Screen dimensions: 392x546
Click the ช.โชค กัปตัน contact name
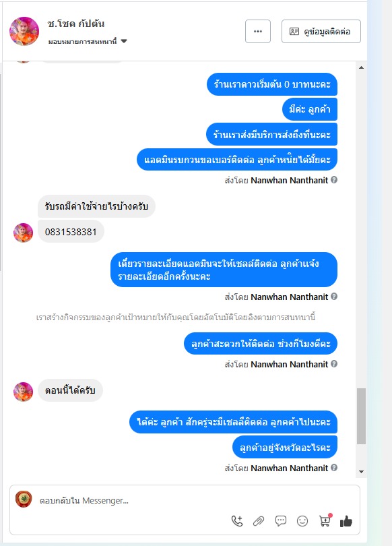click(76, 24)
